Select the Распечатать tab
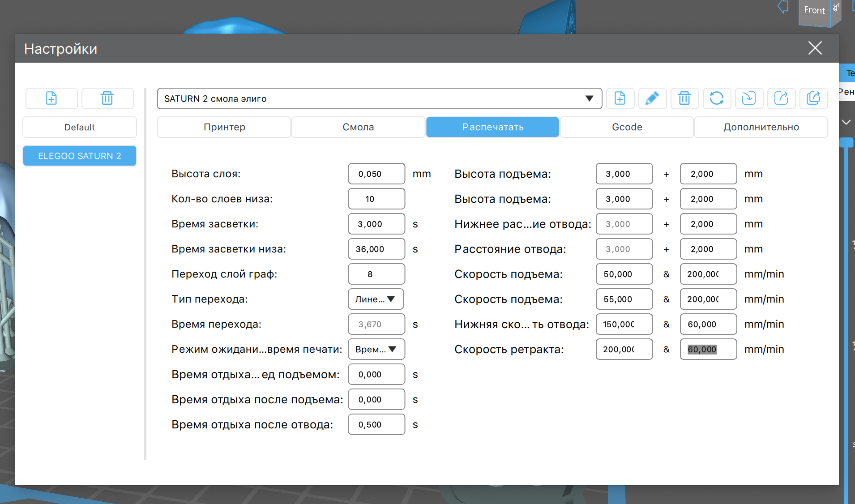855x504 pixels. click(492, 127)
